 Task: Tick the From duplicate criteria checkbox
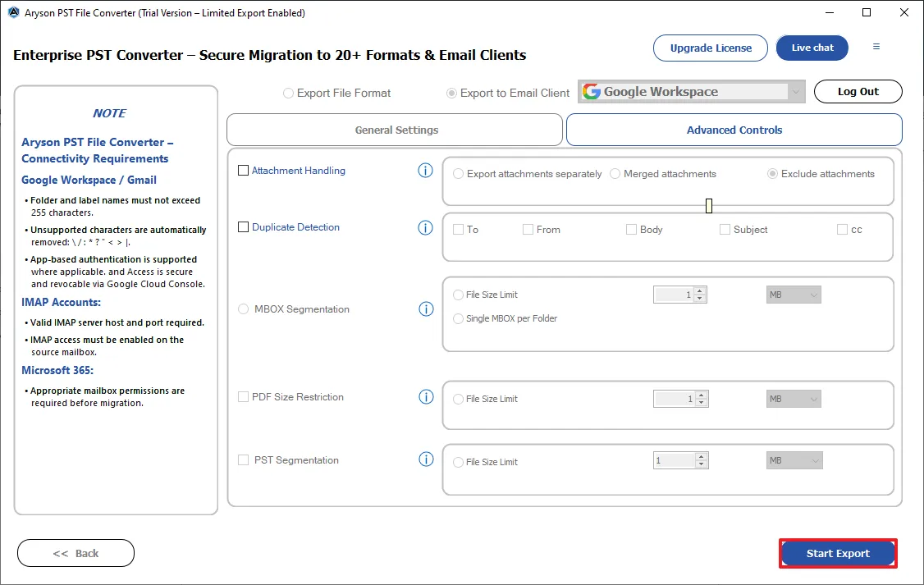[528, 229]
